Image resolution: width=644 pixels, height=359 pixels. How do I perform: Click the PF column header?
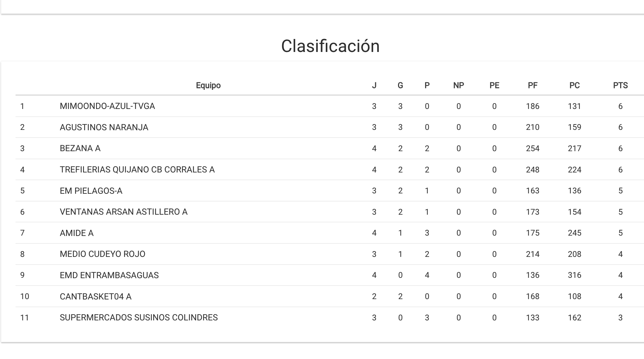[x=532, y=86]
